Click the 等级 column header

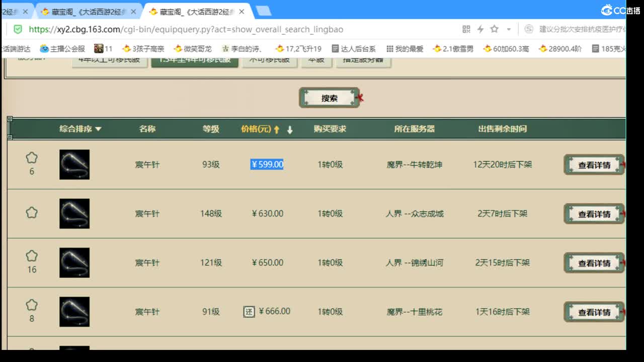211,129
